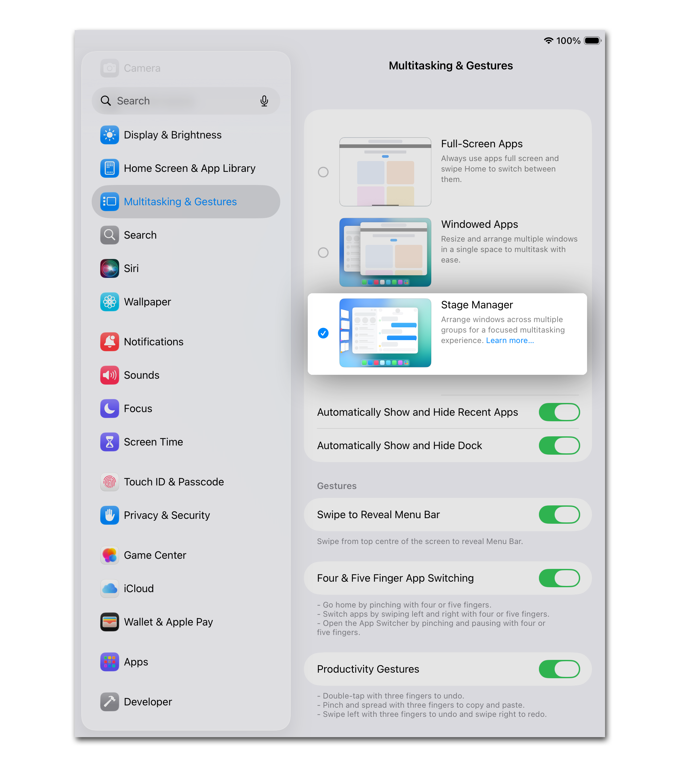Go to Home Screen & App Library

click(186, 168)
